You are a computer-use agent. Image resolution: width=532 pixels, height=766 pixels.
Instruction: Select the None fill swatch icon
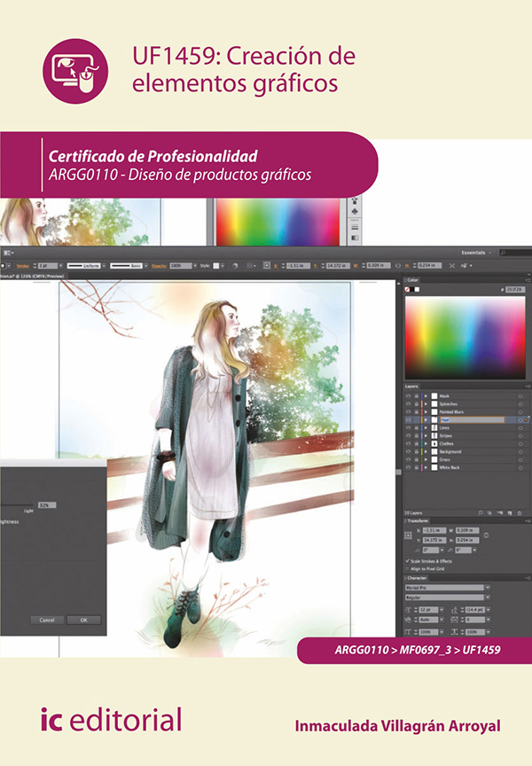409,289
